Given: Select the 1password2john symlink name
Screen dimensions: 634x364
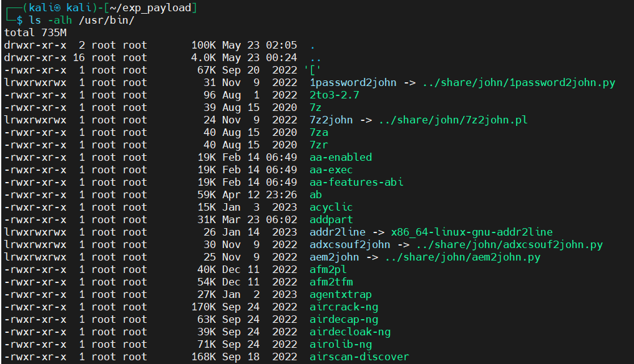Looking at the screenshot, I should click(x=353, y=82).
